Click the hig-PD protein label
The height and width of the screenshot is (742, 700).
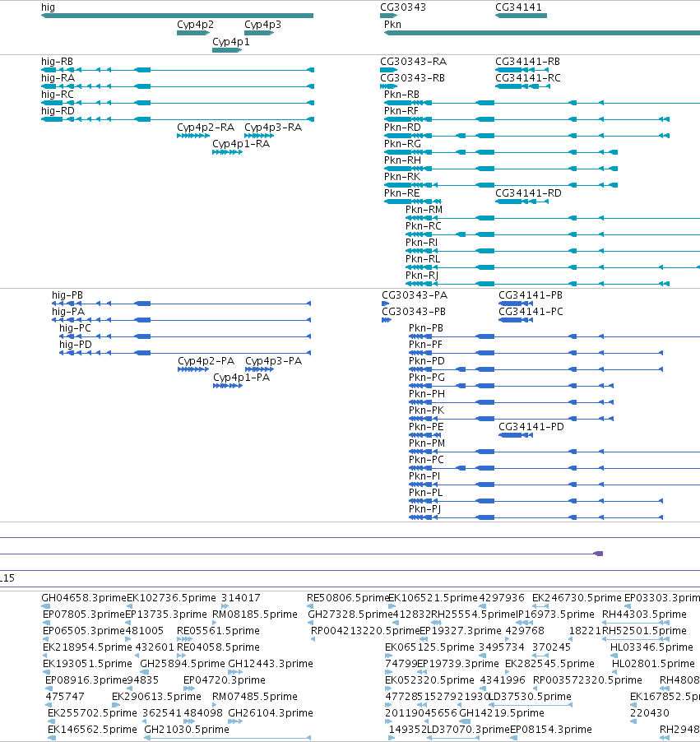coord(75,345)
